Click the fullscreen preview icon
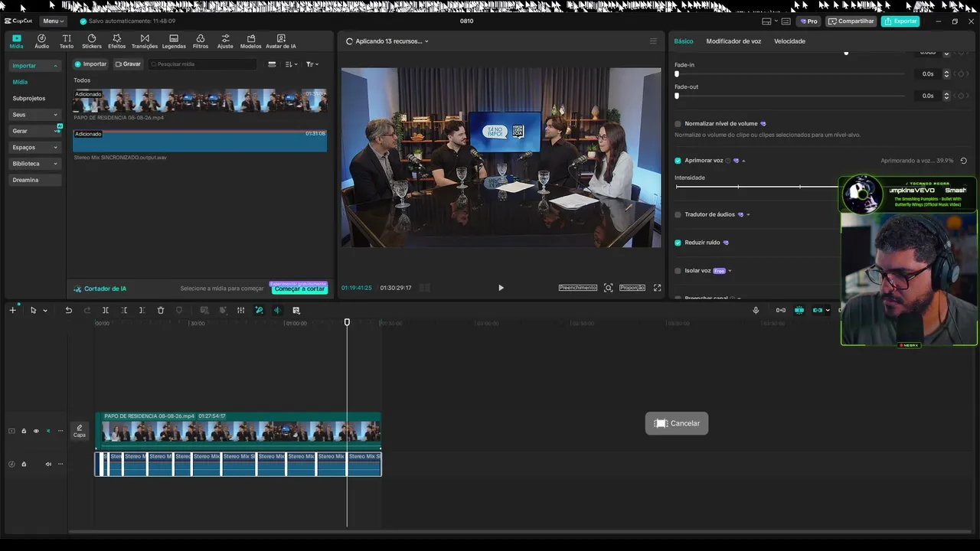 (x=657, y=288)
